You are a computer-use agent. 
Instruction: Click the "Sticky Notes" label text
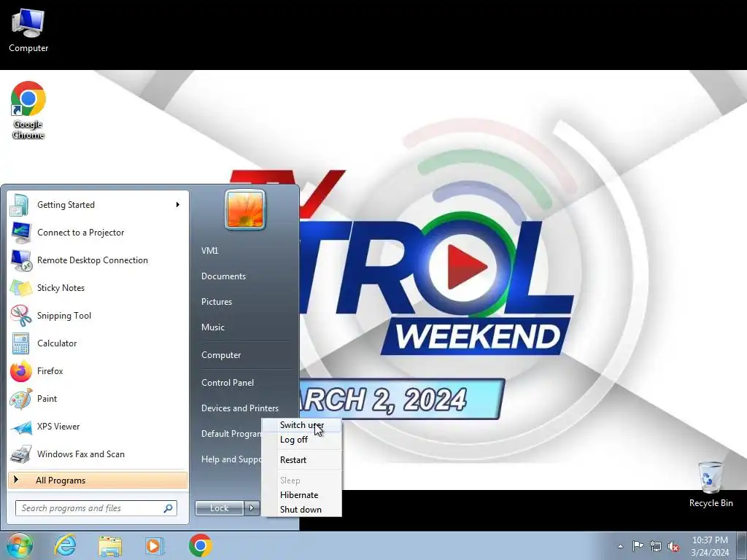pyautogui.click(x=61, y=288)
